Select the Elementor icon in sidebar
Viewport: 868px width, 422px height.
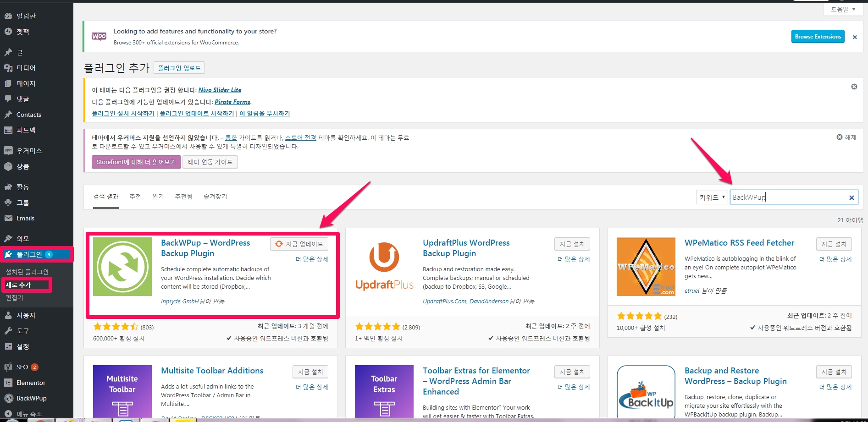click(8, 382)
